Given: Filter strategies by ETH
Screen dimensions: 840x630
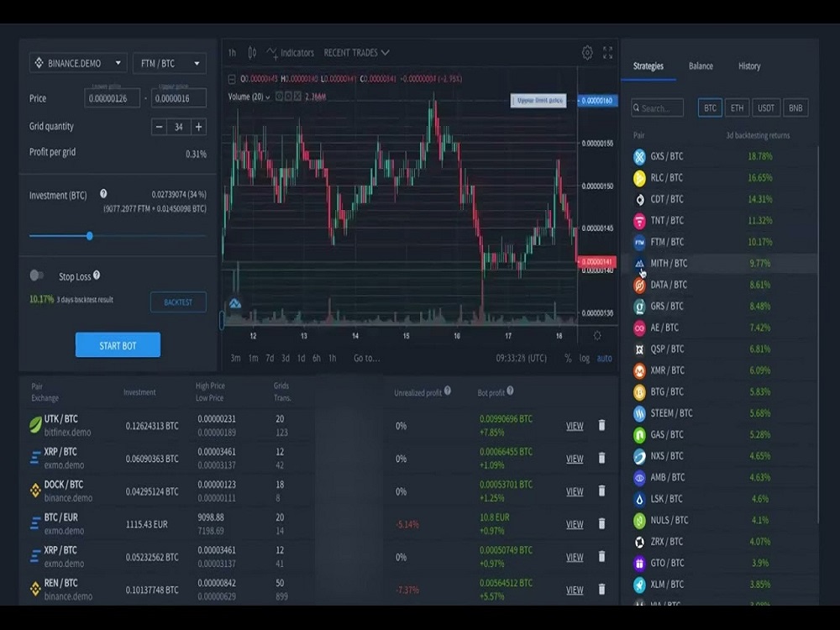Looking at the screenshot, I should 738,108.
